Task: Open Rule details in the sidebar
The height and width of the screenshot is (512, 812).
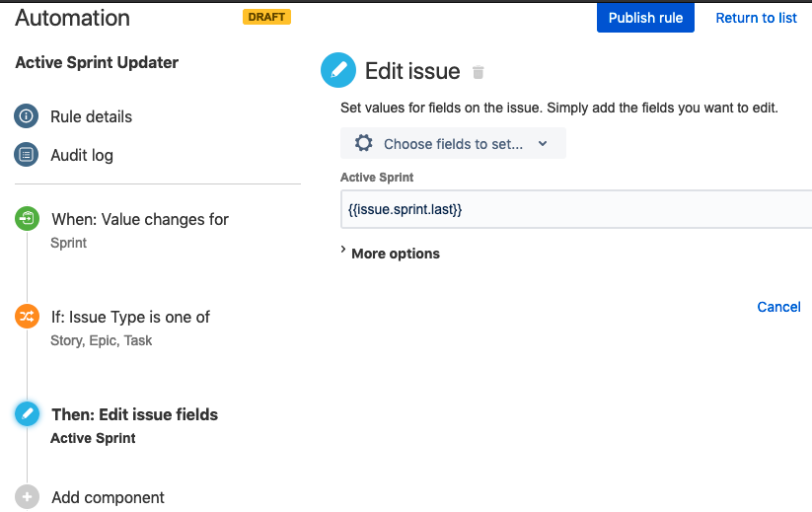Action: pos(91,116)
